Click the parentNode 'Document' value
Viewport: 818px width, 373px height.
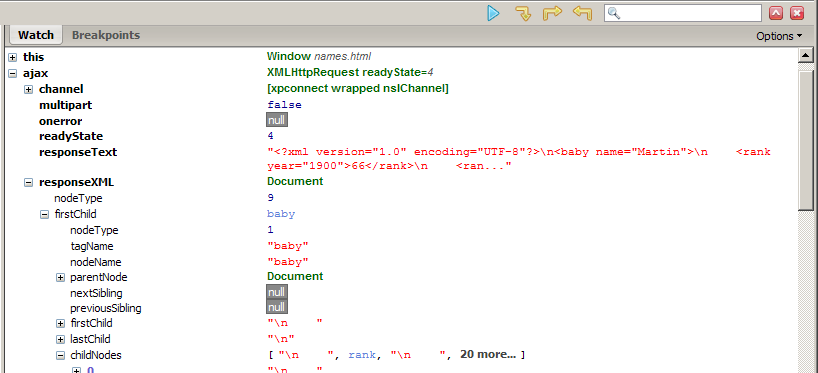point(295,276)
